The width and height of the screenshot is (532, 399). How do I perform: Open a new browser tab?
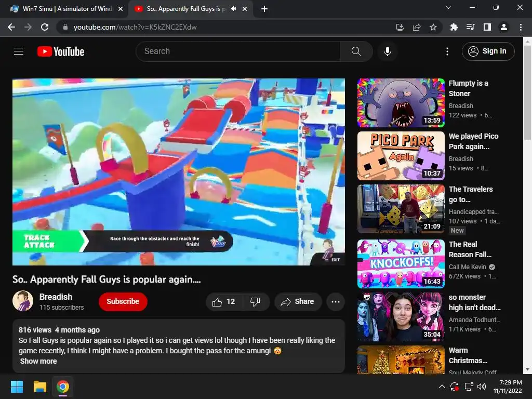pos(264,9)
